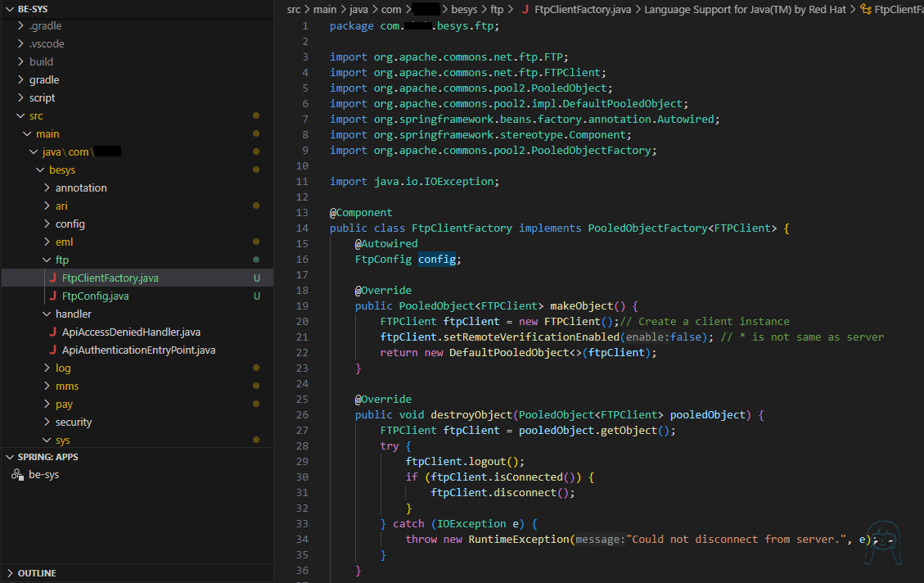Collapse the handler folder

47,314
